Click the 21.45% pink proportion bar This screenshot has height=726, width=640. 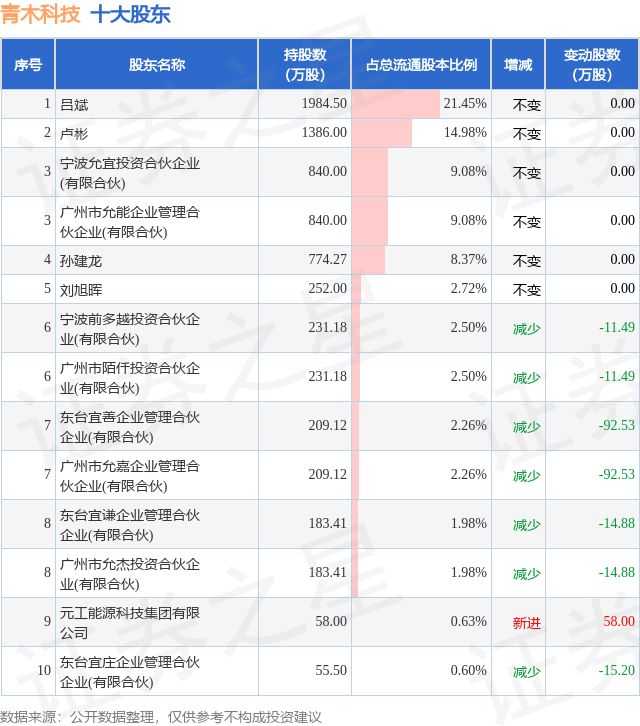pos(396,104)
